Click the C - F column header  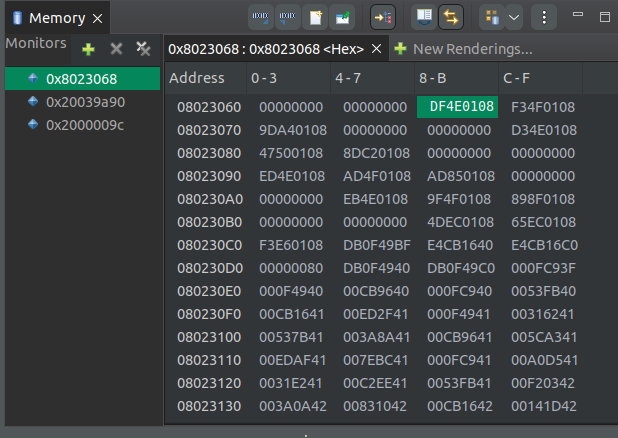coord(540,78)
